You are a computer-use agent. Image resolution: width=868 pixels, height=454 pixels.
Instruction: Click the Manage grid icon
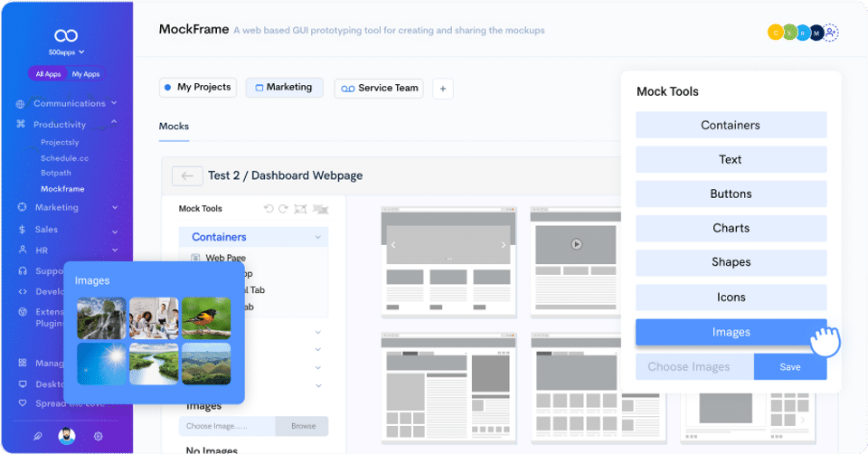pyautogui.click(x=22, y=363)
